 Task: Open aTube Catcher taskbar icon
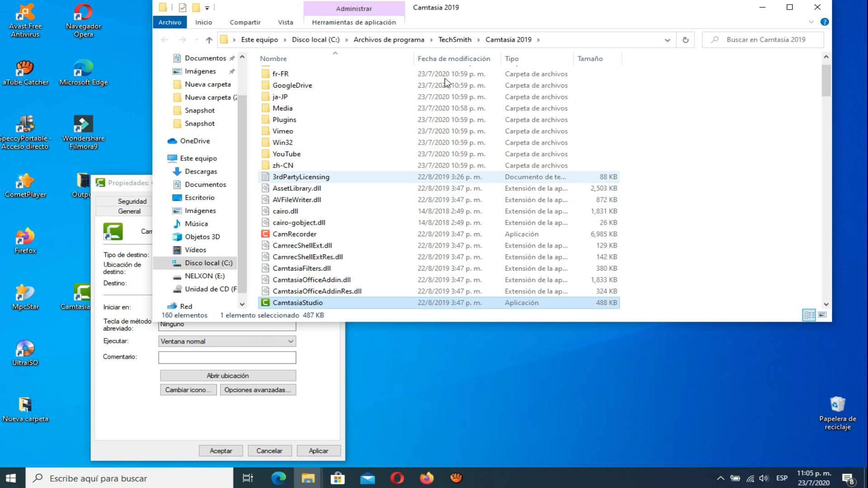(456, 478)
